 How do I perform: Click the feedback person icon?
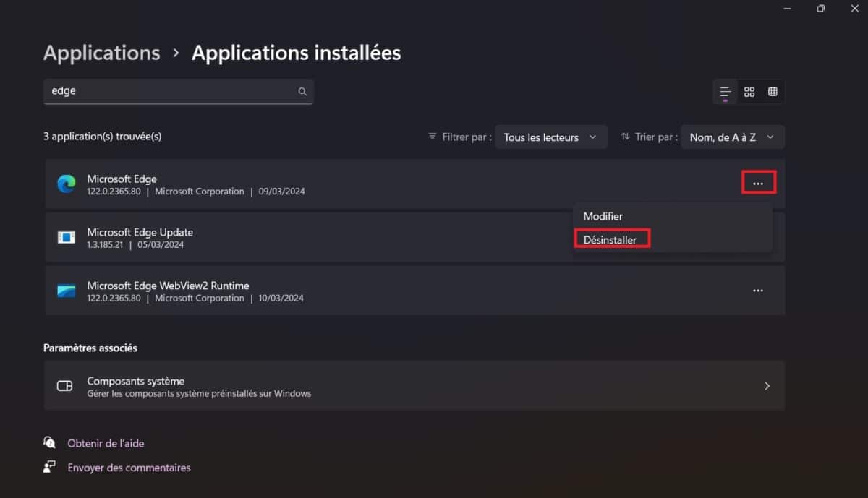click(49, 467)
